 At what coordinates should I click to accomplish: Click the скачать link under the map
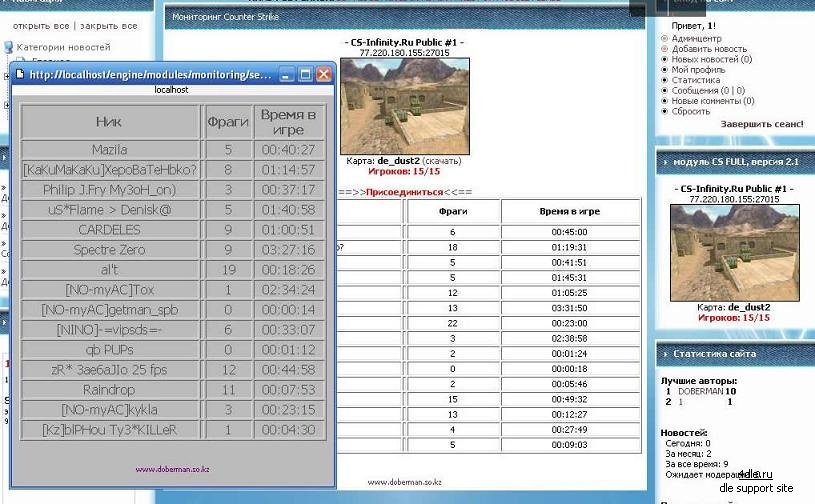click(x=441, y=161)
